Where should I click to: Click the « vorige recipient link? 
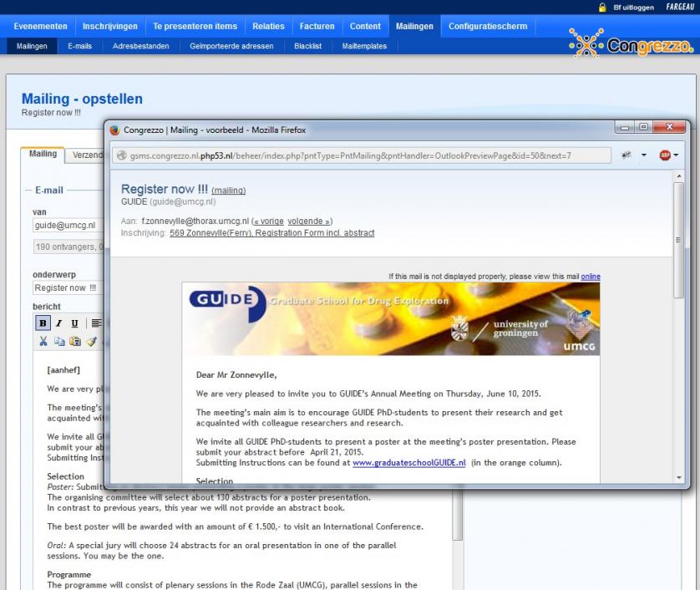click(269, 221)
